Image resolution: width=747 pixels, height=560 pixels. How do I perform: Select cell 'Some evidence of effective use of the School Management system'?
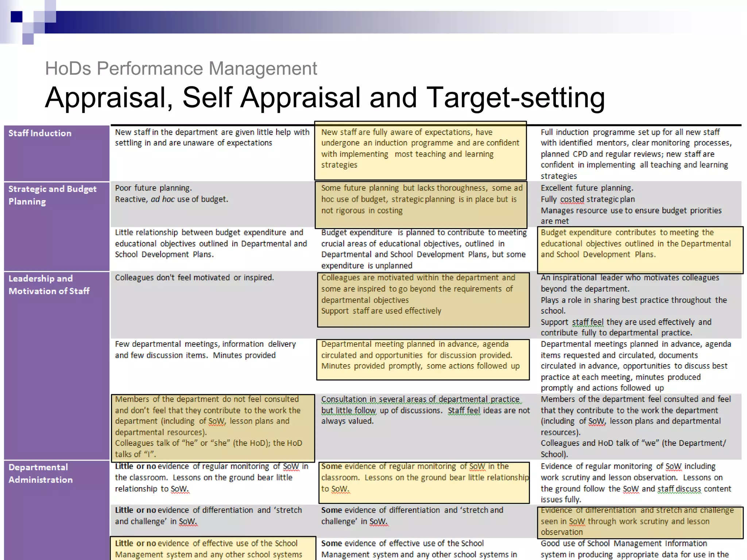425,549
